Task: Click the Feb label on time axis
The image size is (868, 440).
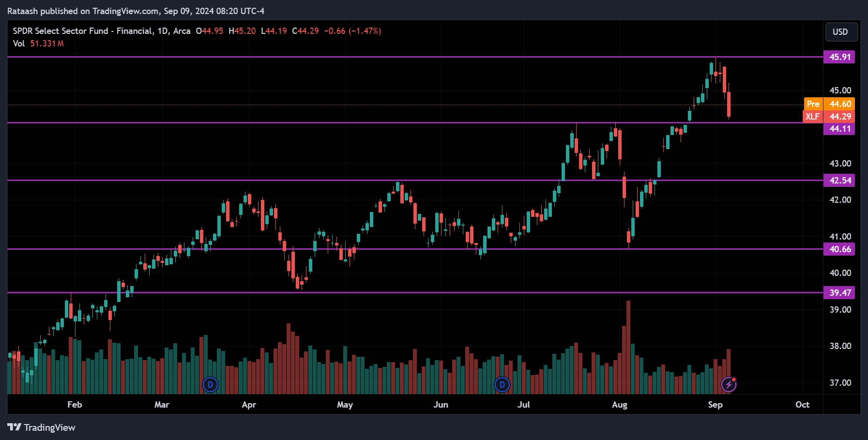Action: 75,405
